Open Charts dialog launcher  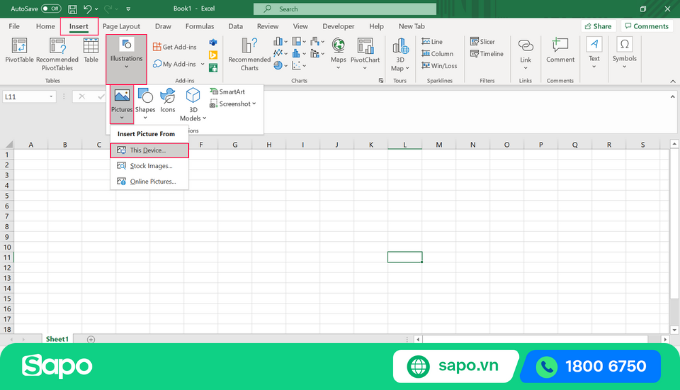pos(381,81)
